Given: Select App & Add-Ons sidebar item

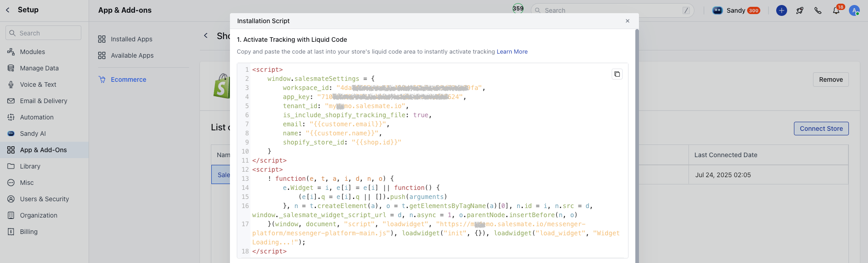Looking at the screenshot, I should [44, 150].
